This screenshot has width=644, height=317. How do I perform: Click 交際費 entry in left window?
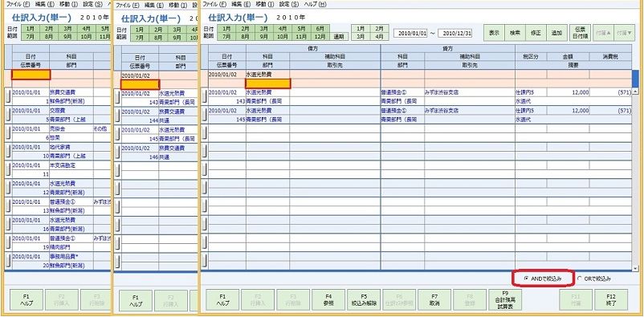tap(58, 111)
